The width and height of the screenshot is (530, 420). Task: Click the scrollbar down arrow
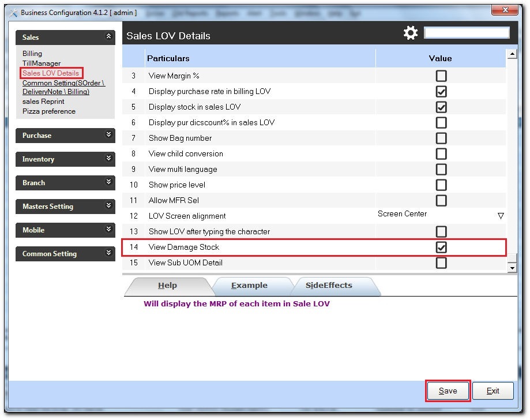click(x=512, y=268)
